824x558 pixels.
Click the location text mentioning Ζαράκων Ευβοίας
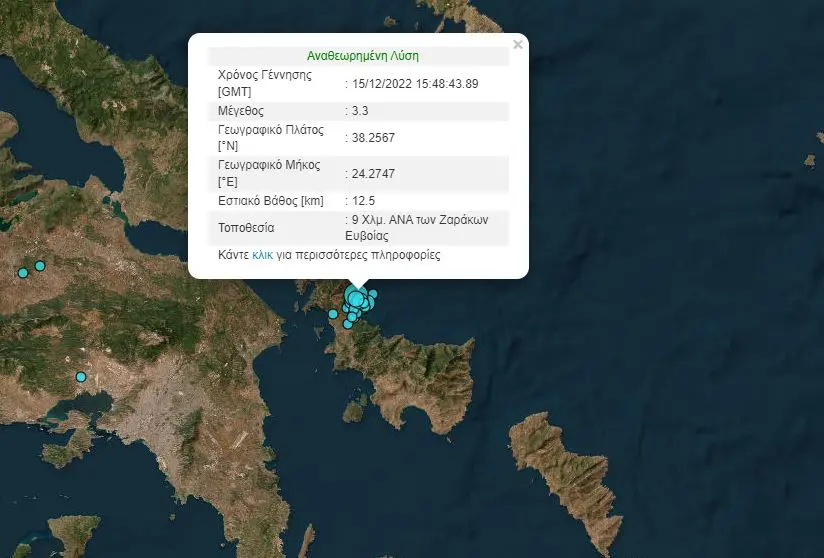coord(418,228)
